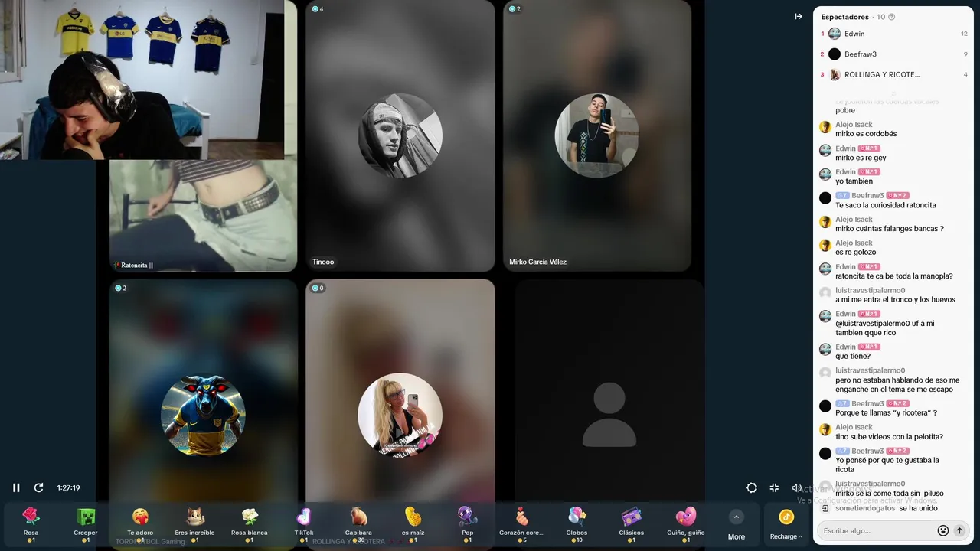Send a Pop gift

pos(468,524)
